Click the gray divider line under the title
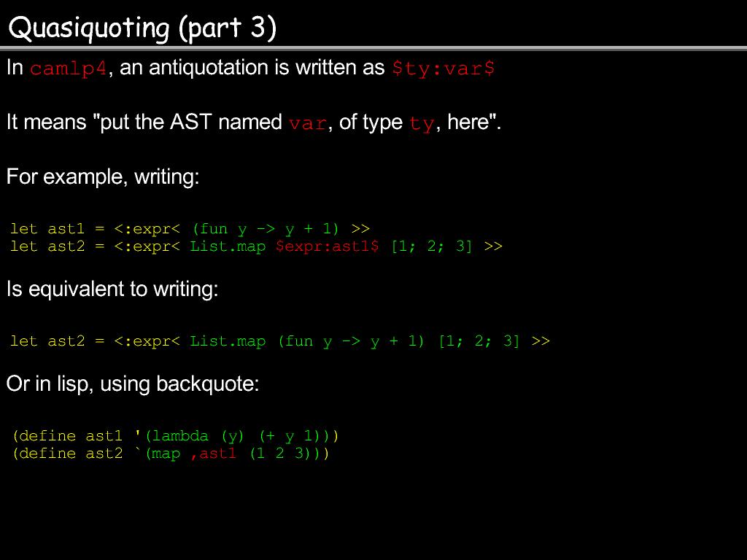 (373, 48)
